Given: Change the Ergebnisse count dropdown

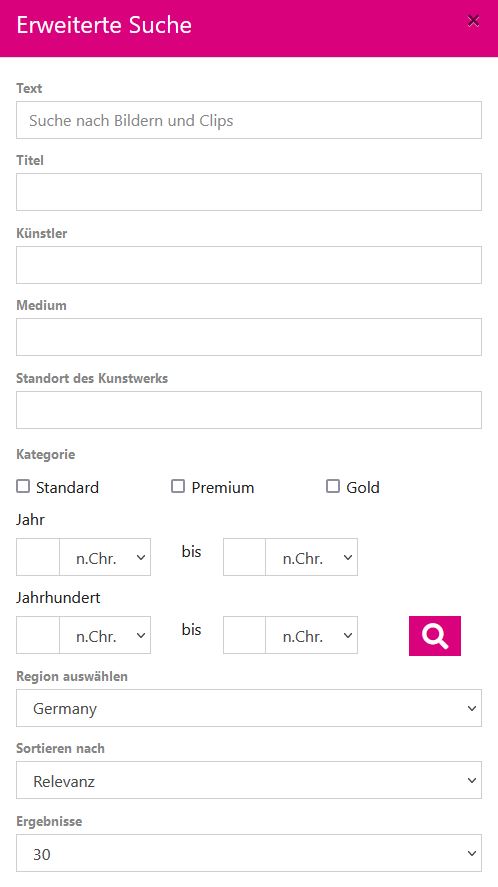Looking at the screenshot, I should (249, 853).
